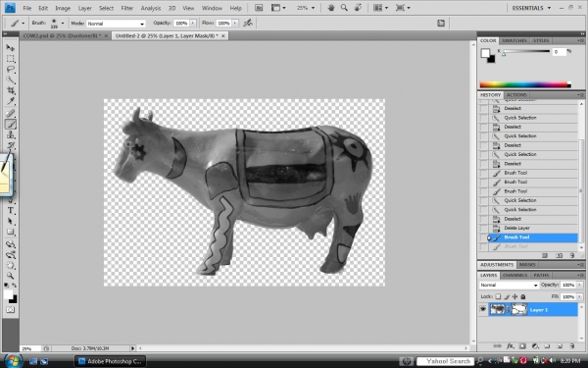
Task: Toggle lock transparent pixels in the Layers panel
Action: pos(498,296)
